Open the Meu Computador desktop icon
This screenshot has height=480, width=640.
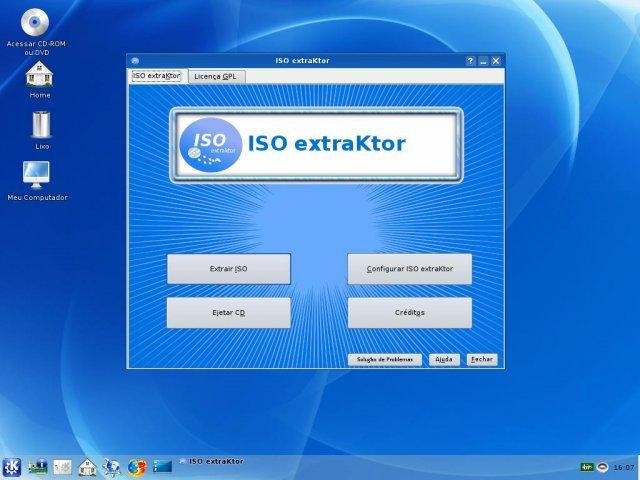[x=37, y=180]
